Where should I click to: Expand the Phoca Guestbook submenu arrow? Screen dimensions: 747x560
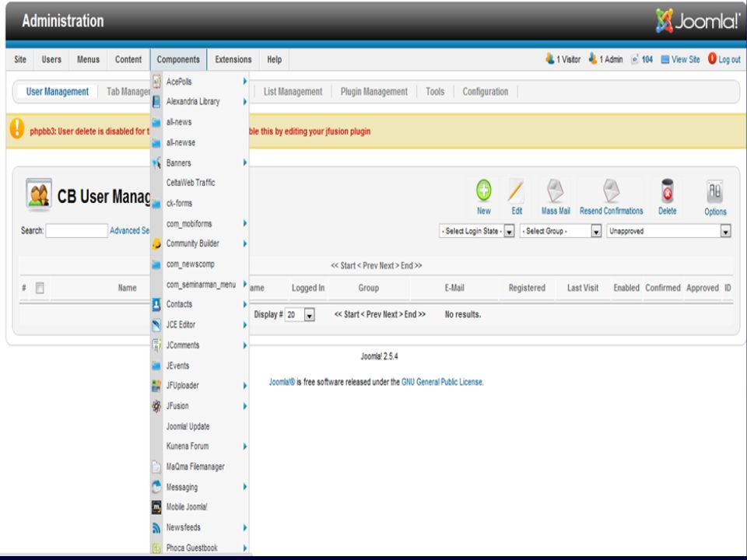pyautogui.click(x=245, y=548)
